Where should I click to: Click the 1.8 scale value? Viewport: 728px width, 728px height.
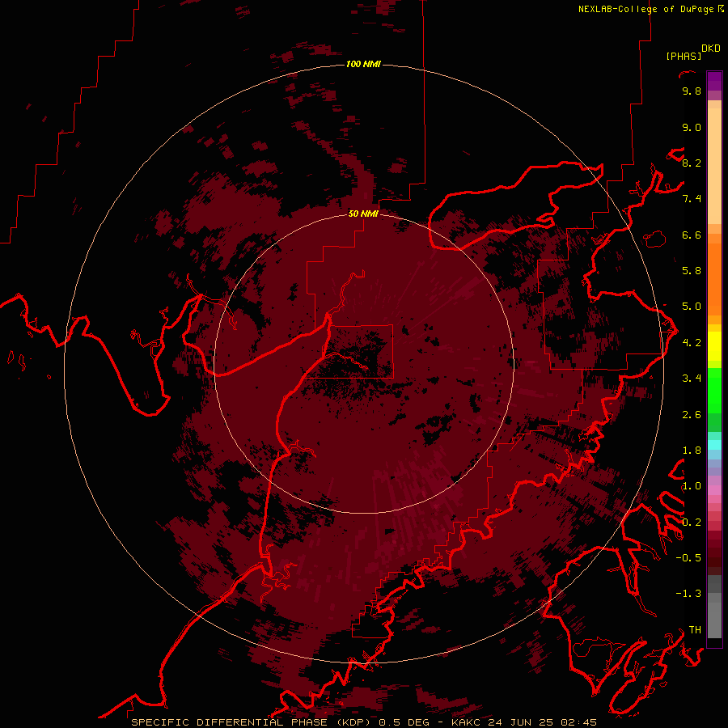click(692, 451)
